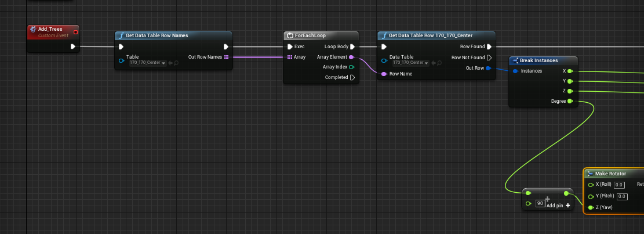Click the Array Element output pin
This screenshot has height=234, width=644.
click(352, 57)
